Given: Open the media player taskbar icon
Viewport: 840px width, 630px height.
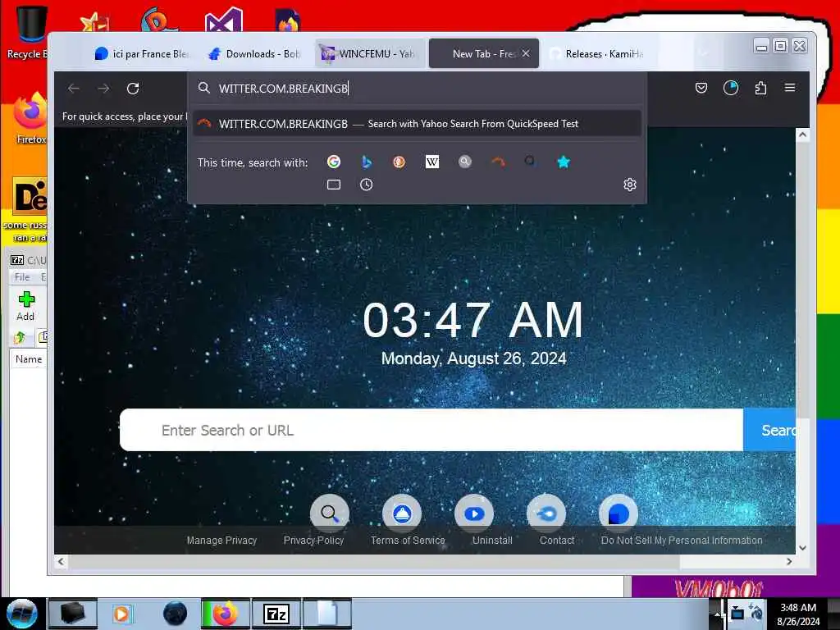Looking at the screenshot, I should [121, 614].
